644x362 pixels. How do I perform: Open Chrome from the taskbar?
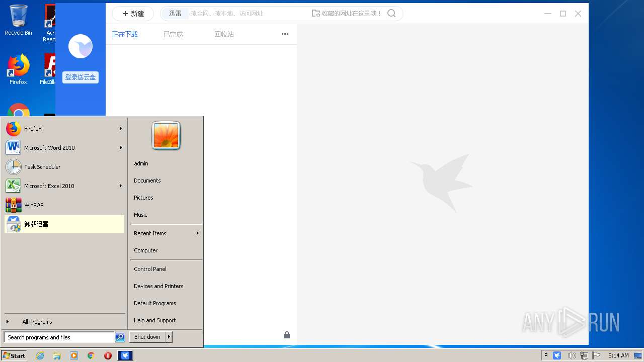[x=91, y=355]
